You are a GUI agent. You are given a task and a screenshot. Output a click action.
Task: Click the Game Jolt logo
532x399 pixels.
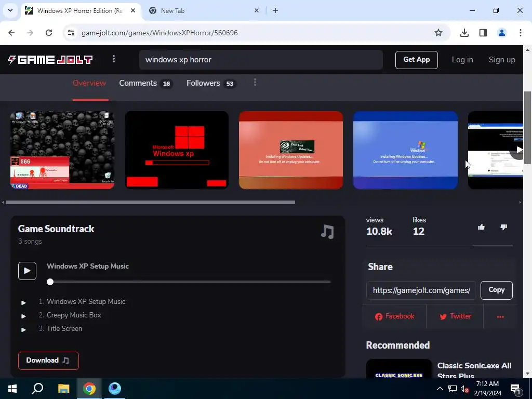coord(50,60)
